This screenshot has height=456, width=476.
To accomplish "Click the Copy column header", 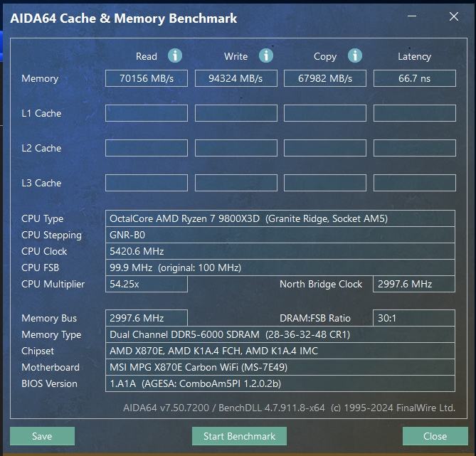I will pyautogui.click(x=325, y=57).
